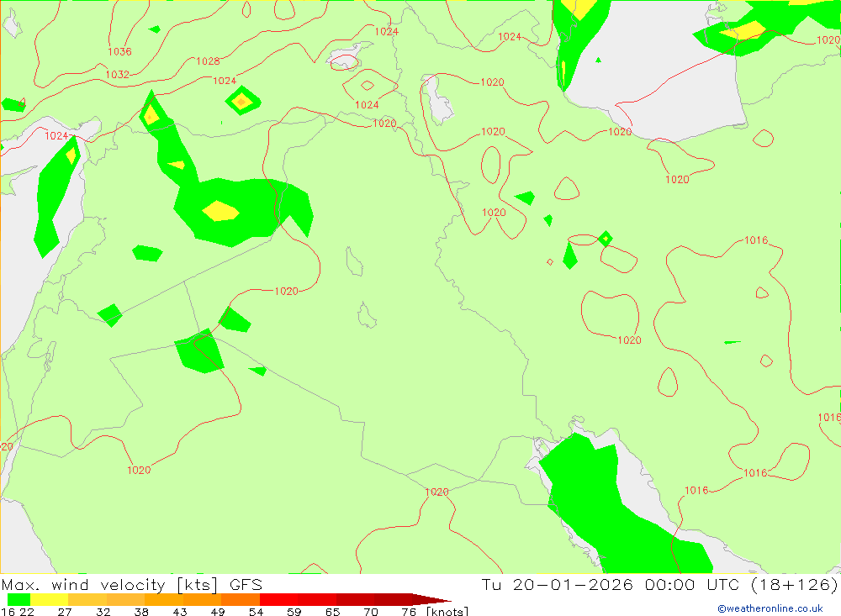This screenshot has height=616, width=841.
Task: Click the legend value "54"
Action: 256,612
